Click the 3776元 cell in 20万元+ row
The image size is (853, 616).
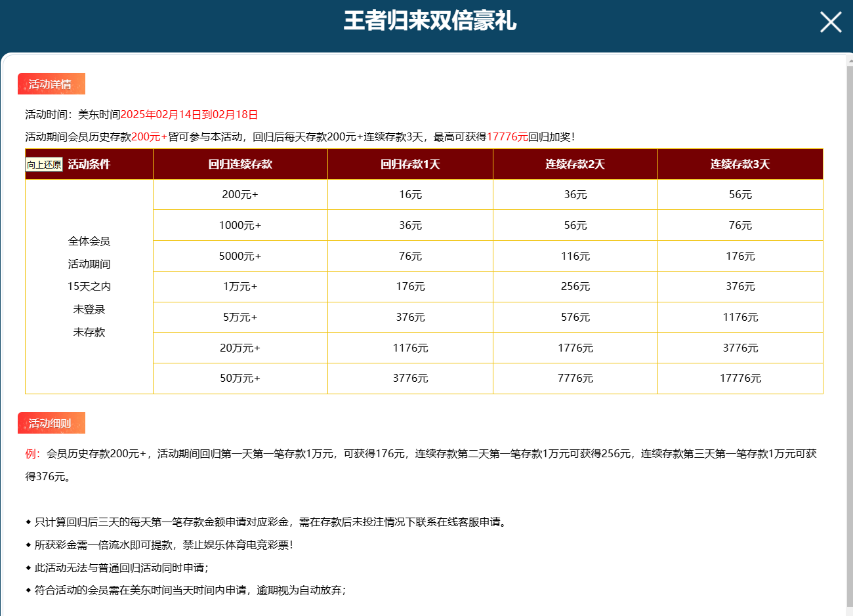[x=740, y=348]
